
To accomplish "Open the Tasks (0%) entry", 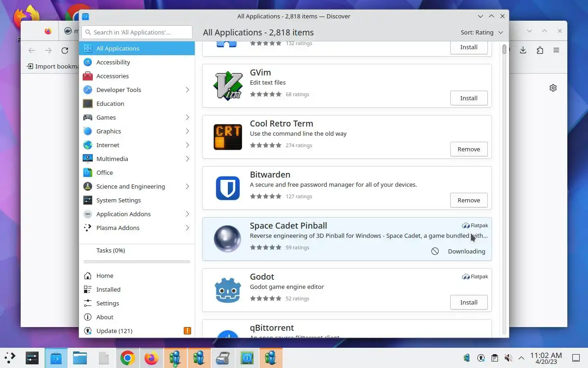I will [x=137, y=250].
